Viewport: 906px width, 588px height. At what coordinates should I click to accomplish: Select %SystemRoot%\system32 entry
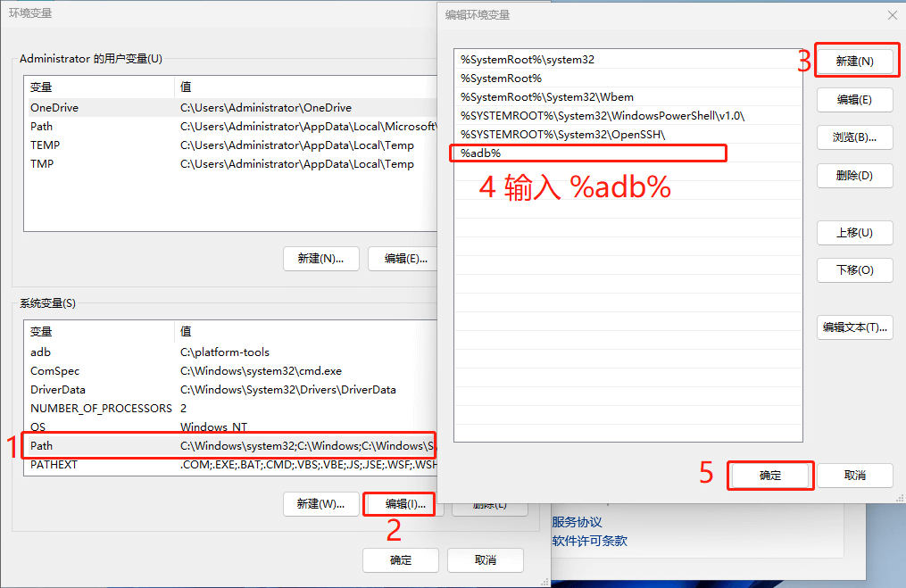point(628,60)
